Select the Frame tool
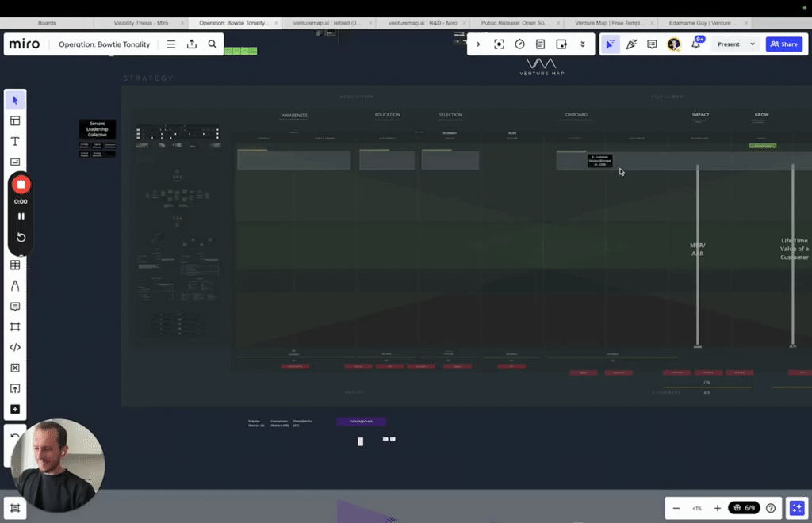The height and width of the screenshot is (523, 812). coord(15,326)
